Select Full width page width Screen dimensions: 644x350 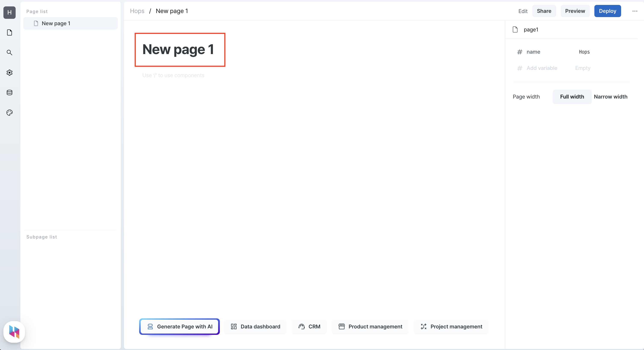tap(572, 97)
